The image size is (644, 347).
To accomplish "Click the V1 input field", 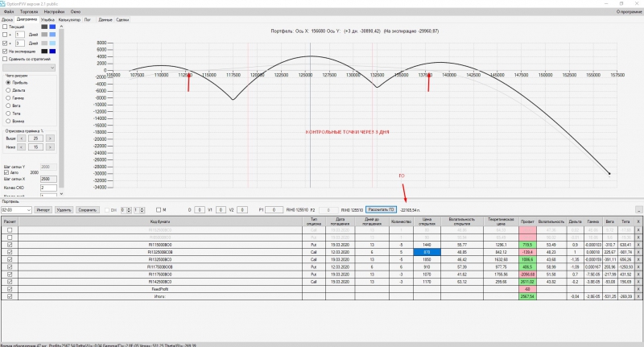I will (x=221, y=210).
